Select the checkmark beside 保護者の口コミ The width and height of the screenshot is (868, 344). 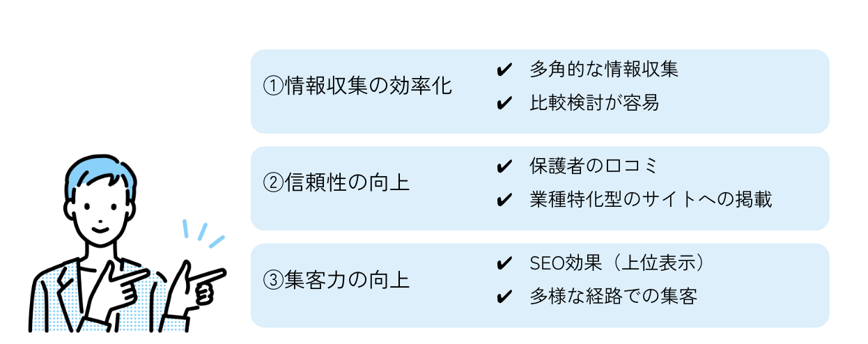[x=503, y=167]
